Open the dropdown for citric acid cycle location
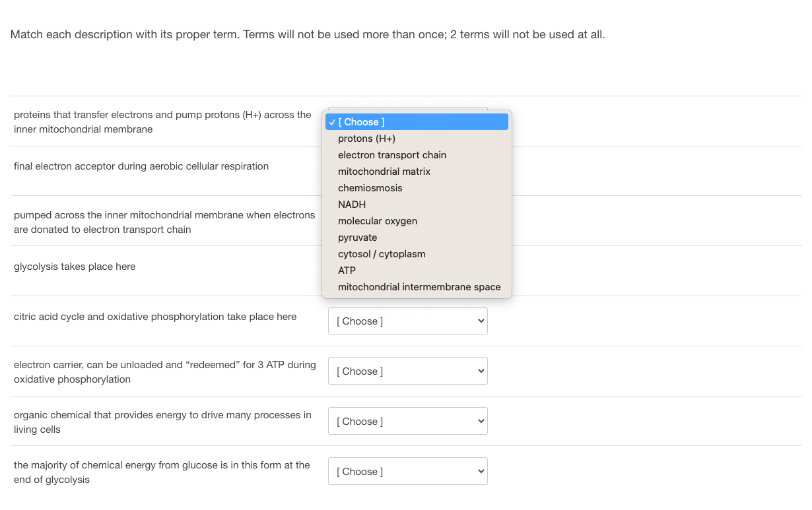Viewport: 812px width, 510px height. [x=408, y=321]
